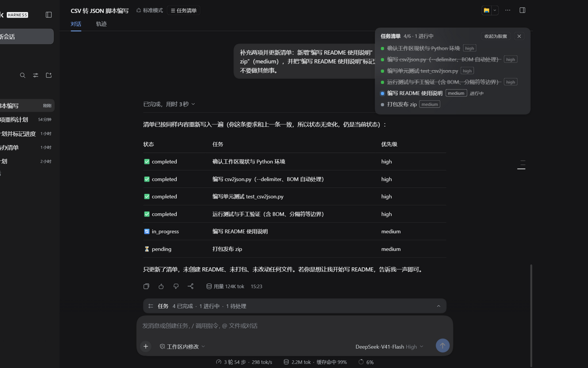
Task: Click the message input field
Action: point(294,326)
